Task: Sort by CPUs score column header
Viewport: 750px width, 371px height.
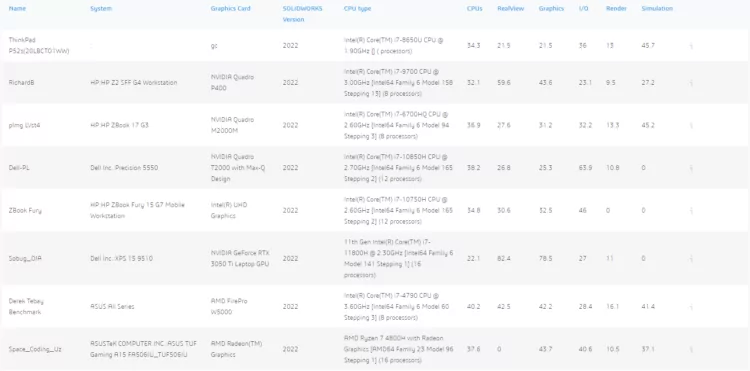Action: [x=474, y=9]
